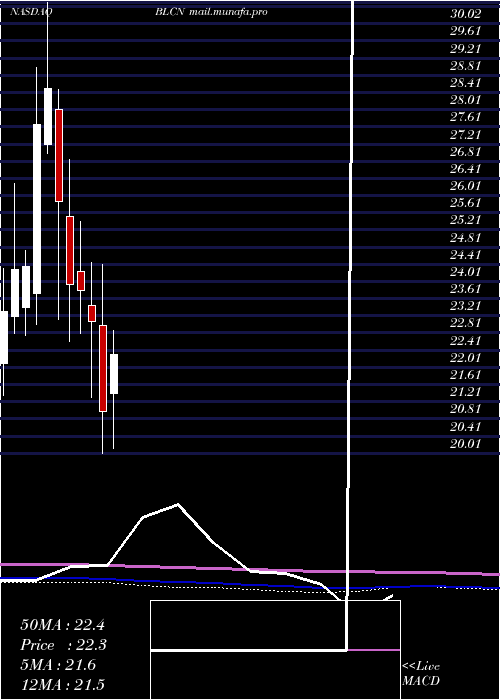Click the NASDAQ exchange label
This screenshot has height=700, width=500.
click(31, 12)
